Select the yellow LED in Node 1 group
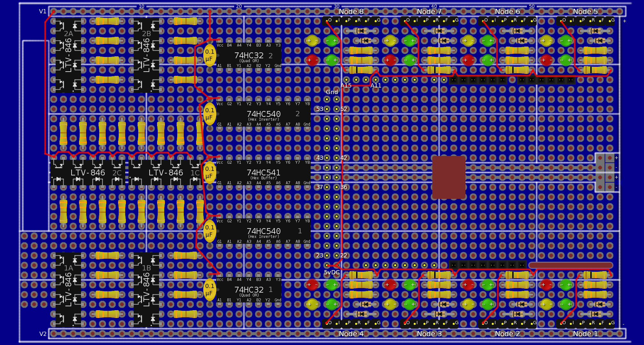This screenshot has height=345, width=644. click(546, 304)
